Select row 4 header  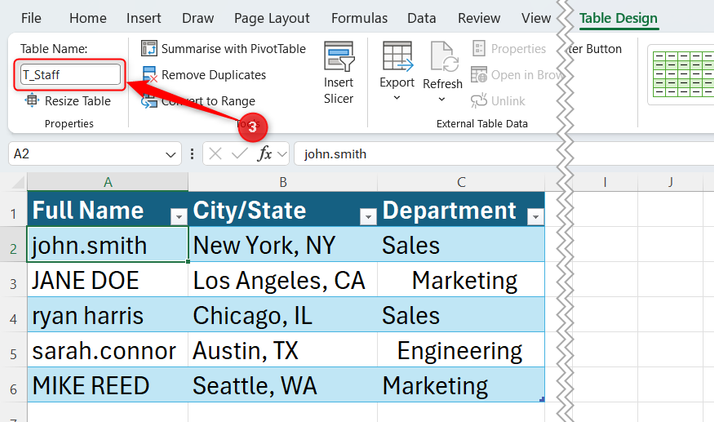pos(13,315)
